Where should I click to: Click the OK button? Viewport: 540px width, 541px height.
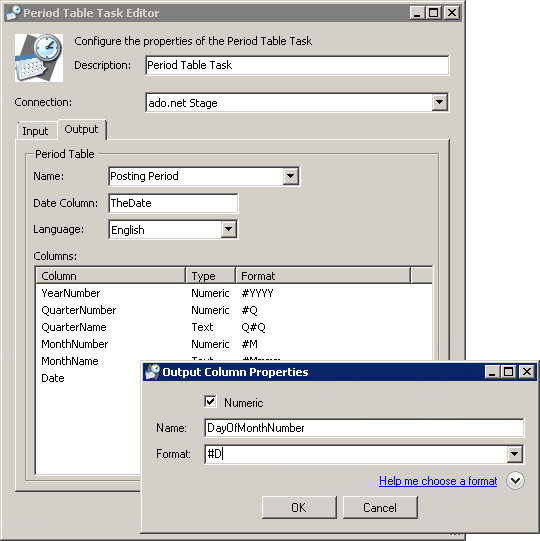pos(299,508)
